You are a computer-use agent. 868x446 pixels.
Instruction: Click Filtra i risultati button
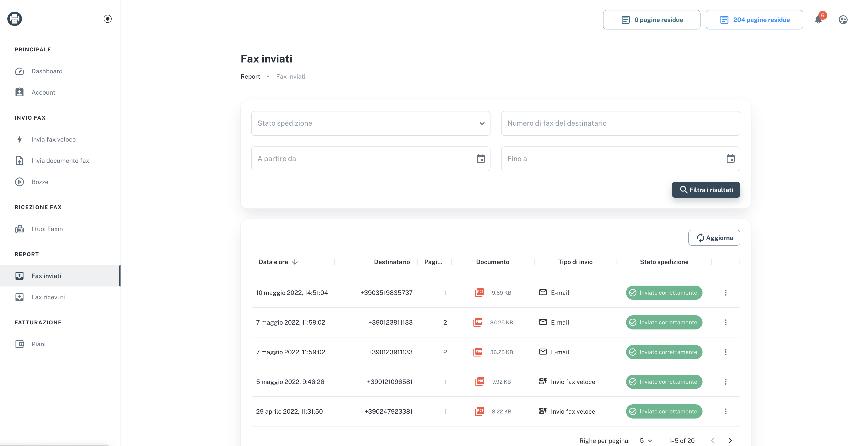tap(706, 190)
